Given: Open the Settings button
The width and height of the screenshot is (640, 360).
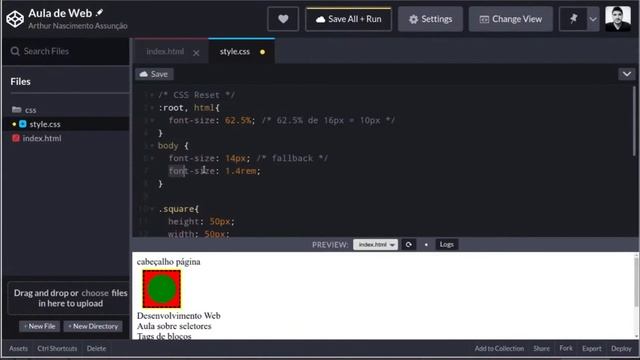Looking at the screenshot, I should (430, 19).
